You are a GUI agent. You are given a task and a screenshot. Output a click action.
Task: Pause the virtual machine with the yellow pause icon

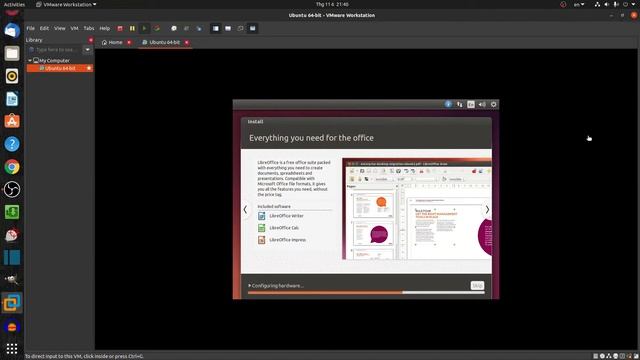[x=132, y=29]
